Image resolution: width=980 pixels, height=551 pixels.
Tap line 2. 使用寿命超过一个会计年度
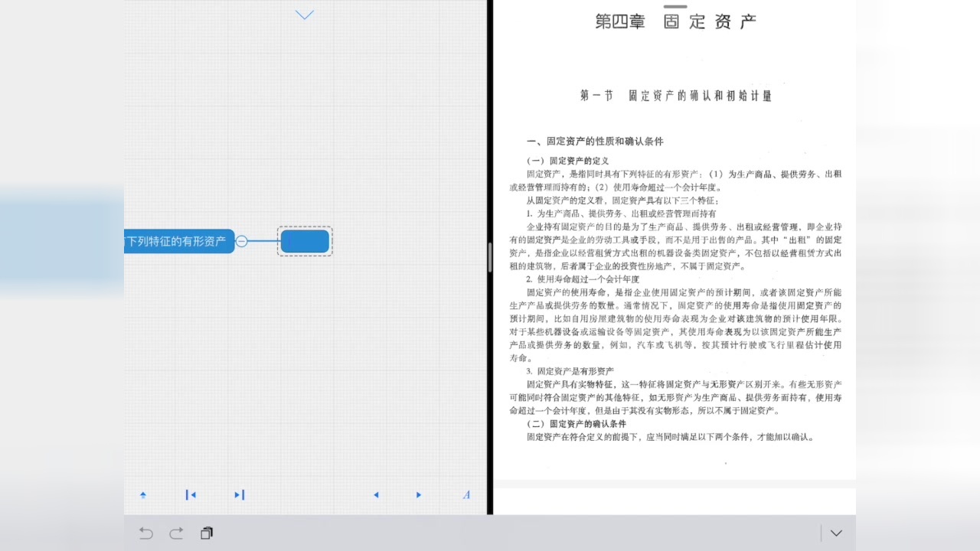tap(583, 279)
